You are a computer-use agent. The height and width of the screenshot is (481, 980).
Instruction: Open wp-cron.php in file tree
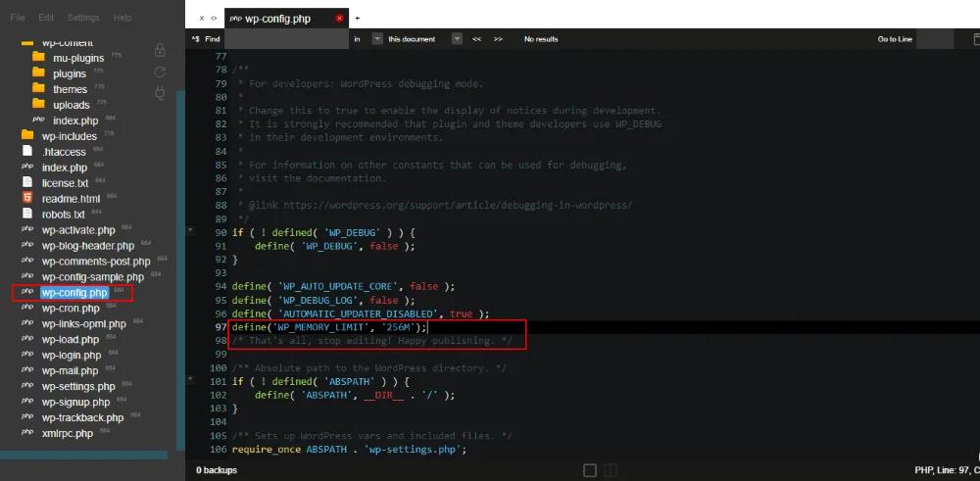71,308
